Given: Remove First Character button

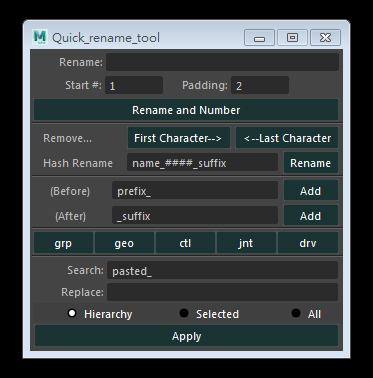Looking at the screenshot, I should click(x=179, y=138).
